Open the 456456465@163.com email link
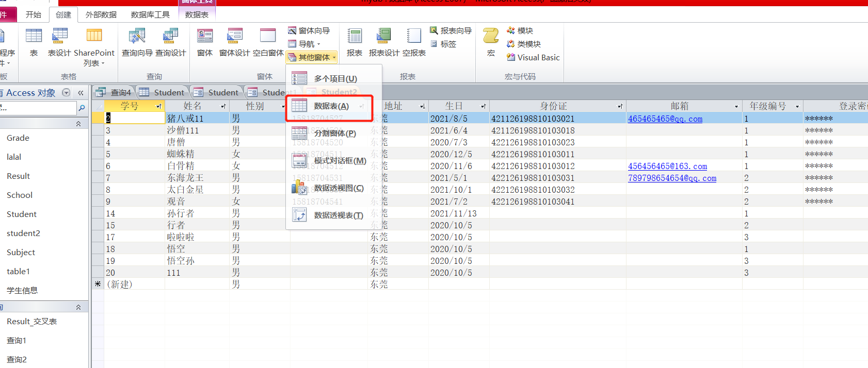Image resolution: width=868 pixels, height=368 pixels. (x=667, y=166)
